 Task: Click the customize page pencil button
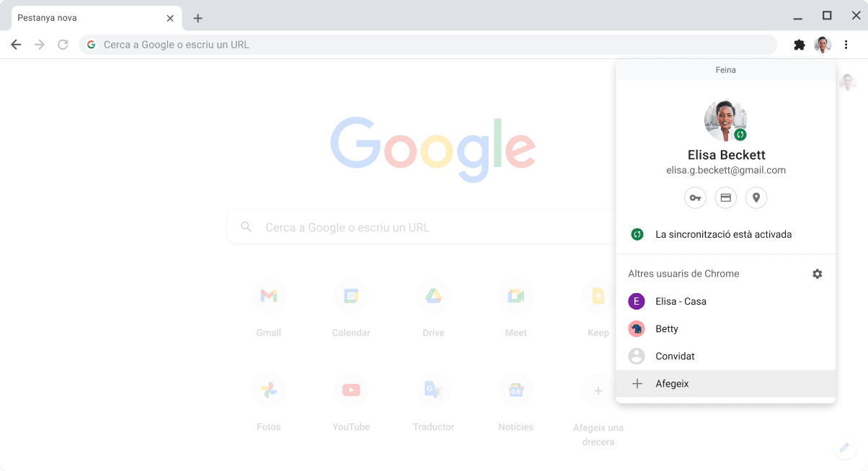[844, 447]
